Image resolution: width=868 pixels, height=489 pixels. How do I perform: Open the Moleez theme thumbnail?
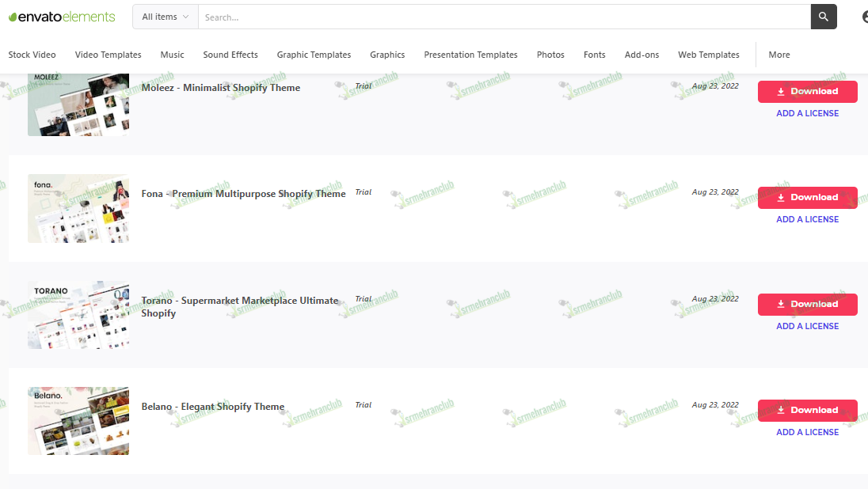pyautogui.click(x=78, y=104)
